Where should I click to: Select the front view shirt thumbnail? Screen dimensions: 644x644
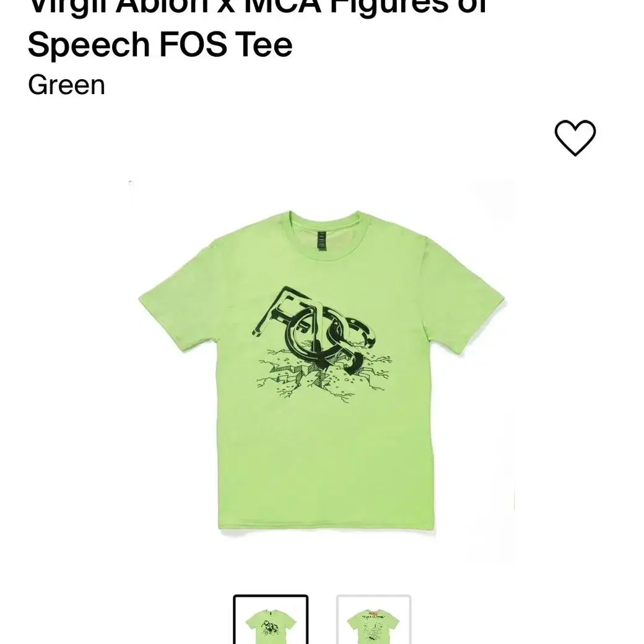pyautogui.click(x=271, y=619)
